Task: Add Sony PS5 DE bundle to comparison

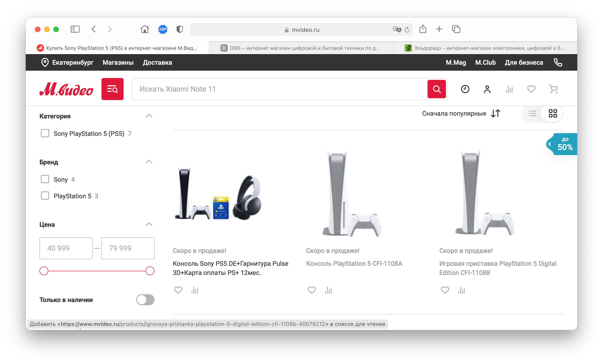Action: pyautogui.click(x=195, y=290)
